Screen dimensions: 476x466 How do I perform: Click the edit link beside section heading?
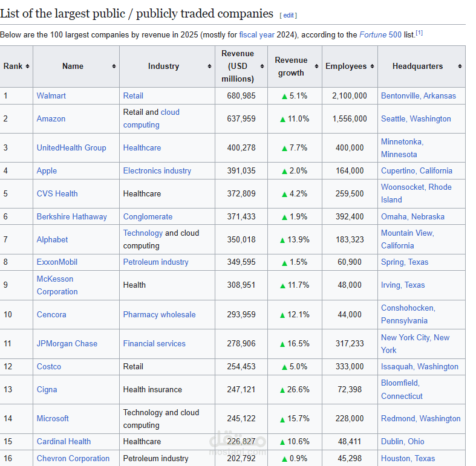(x=289, y=15)
